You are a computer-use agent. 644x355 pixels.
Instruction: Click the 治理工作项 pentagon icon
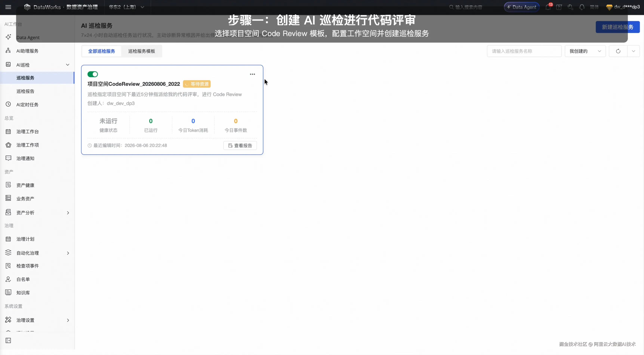click(x=8, y=145)
